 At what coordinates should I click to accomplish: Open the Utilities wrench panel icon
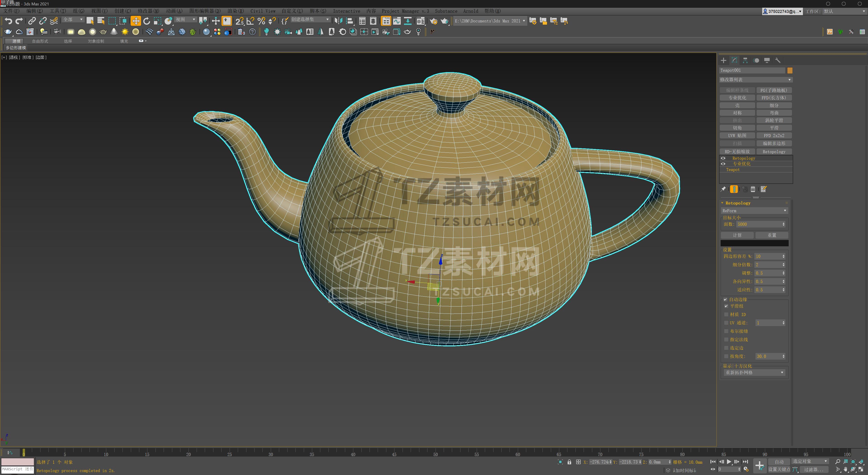778,60
